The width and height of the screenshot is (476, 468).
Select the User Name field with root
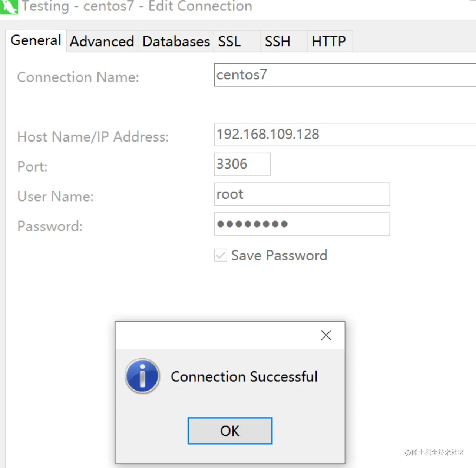302,194
